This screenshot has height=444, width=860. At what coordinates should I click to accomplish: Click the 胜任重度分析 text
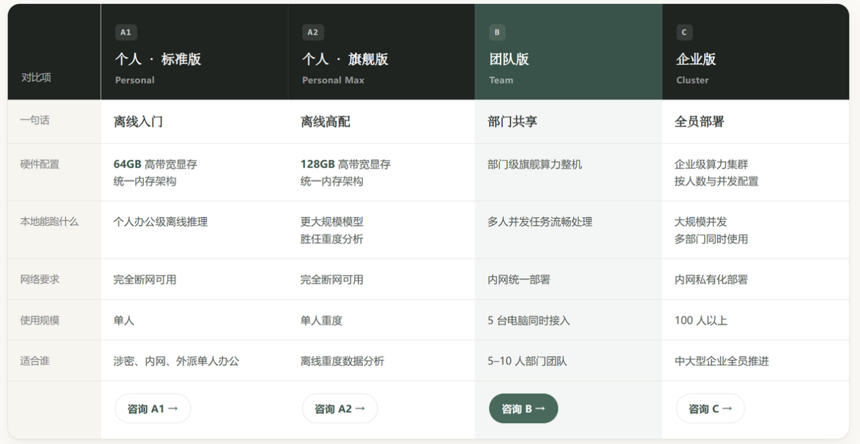pos(332,239)
